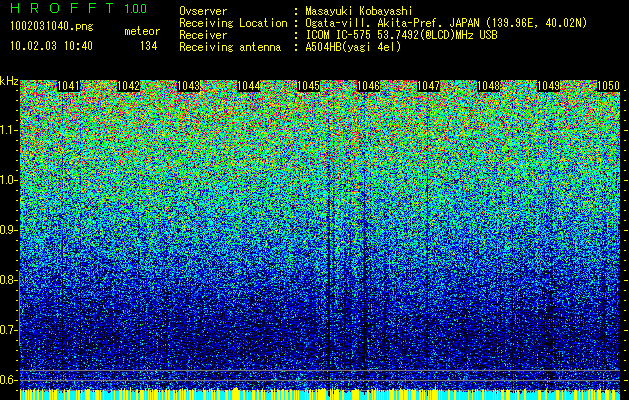Click the A504HB(yagi 4el) antenna text
The width and height of the screenshot is (629, 400).
(x=353, y=47)
